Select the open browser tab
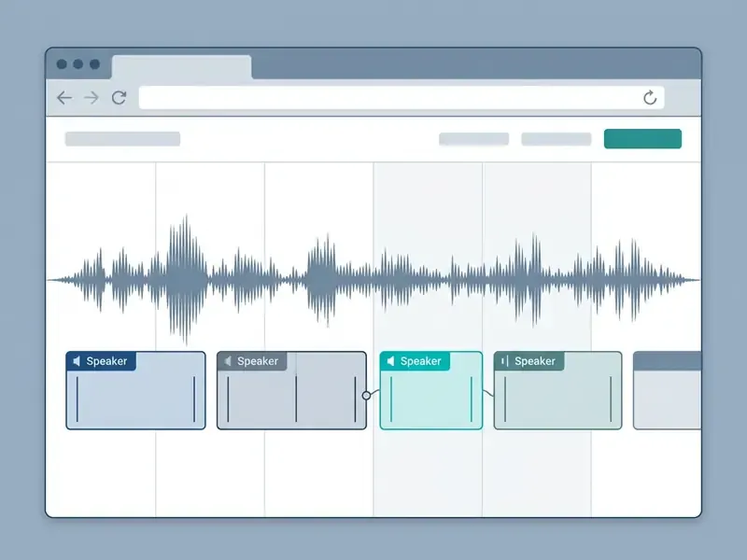Screen dimensions: 747x560 point(181,67)
